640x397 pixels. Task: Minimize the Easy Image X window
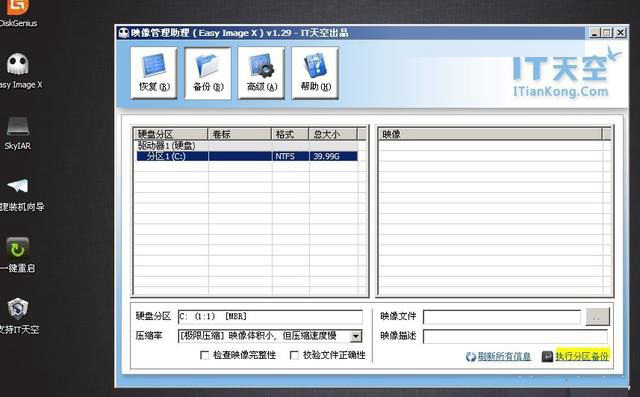(x=594, y=33)
